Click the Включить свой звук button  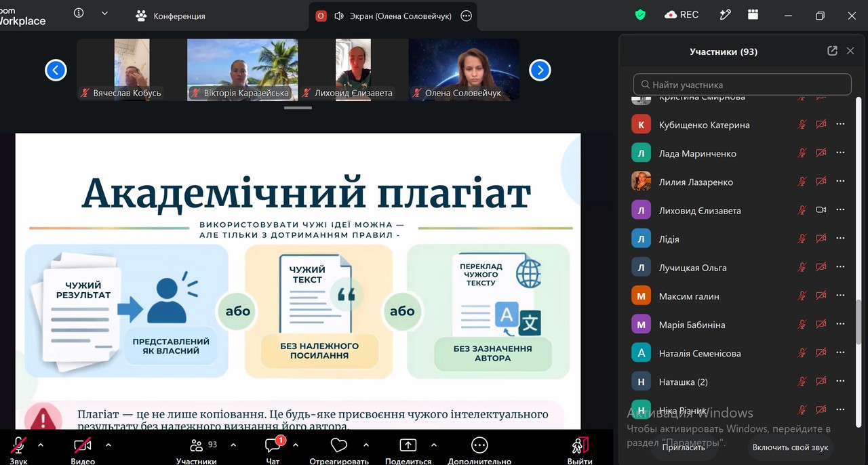pos(791,447)
